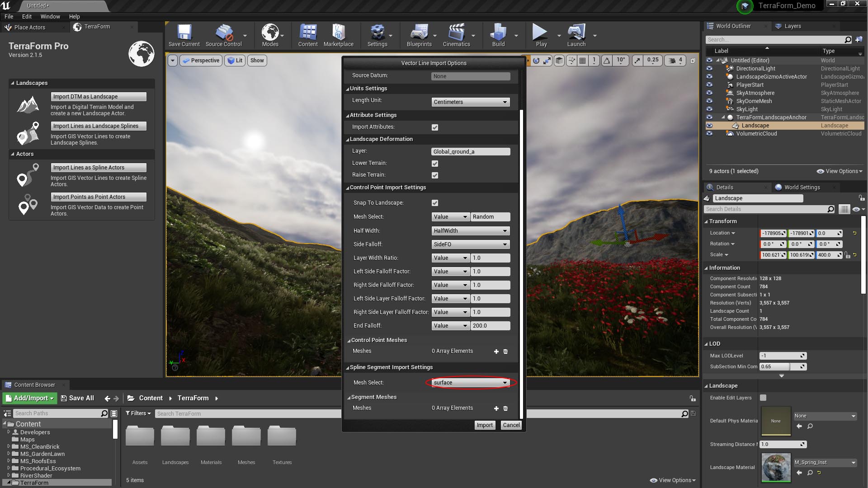Use selected asset for Default Phys Material
Image resolution: width=868 pixels, height=488 pixels.
point(799,426)
